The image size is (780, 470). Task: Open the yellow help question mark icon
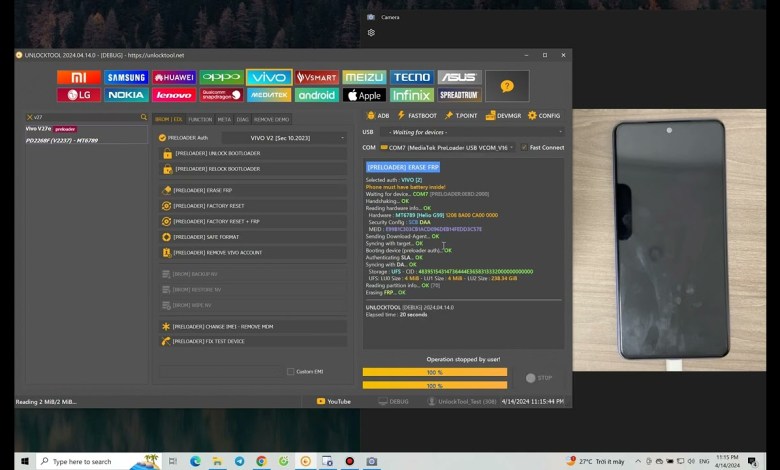507,86
